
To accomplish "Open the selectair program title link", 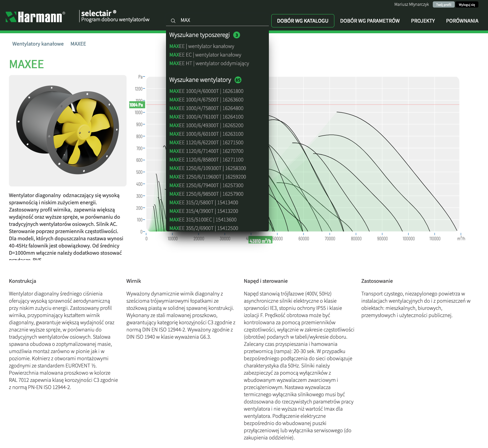I will click(115, 16).
